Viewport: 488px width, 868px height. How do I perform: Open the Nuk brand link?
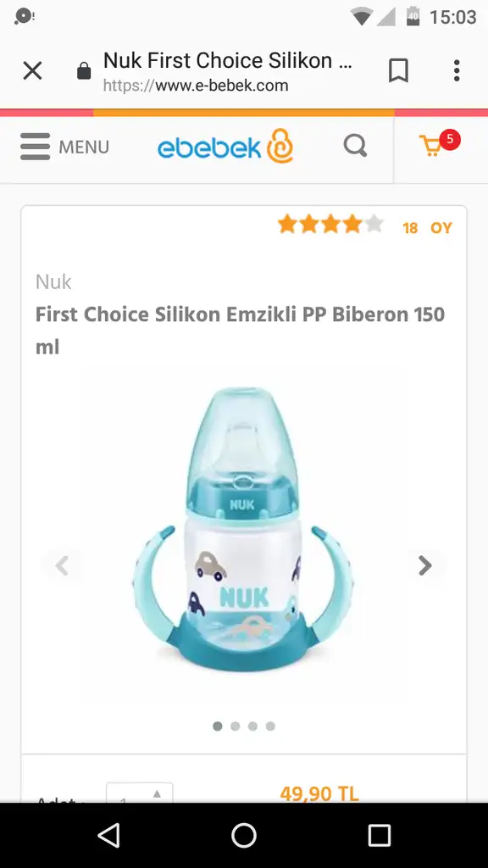tap(53, 281)
